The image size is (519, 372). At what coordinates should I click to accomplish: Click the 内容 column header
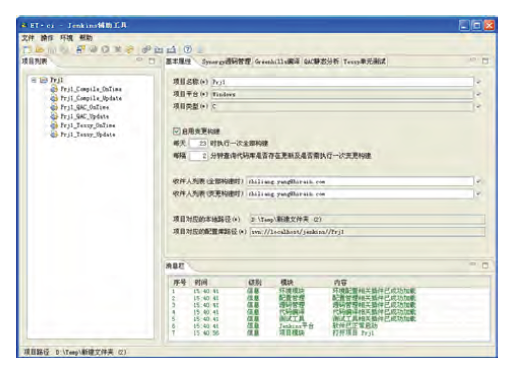340,283
